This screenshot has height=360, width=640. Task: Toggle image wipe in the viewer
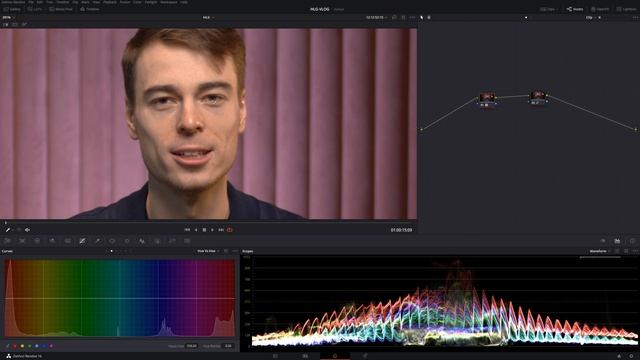6,24
